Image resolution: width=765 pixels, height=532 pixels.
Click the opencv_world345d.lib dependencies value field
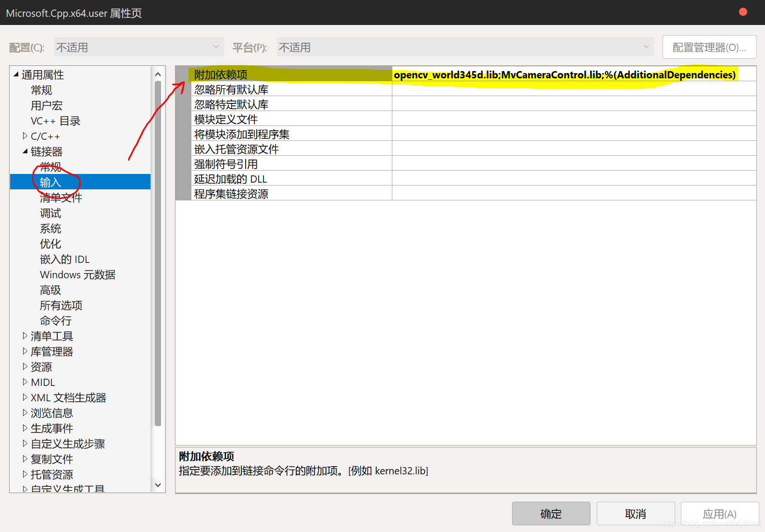(574, 74)
